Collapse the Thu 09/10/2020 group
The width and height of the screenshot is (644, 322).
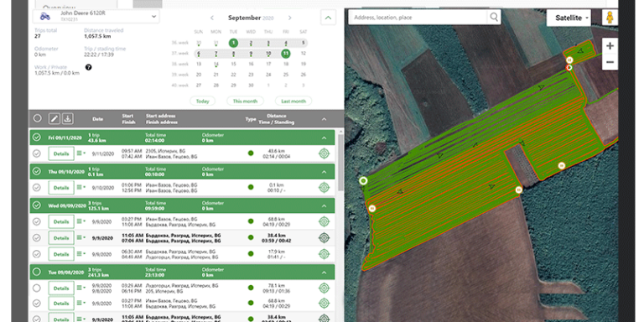[324, 172]
